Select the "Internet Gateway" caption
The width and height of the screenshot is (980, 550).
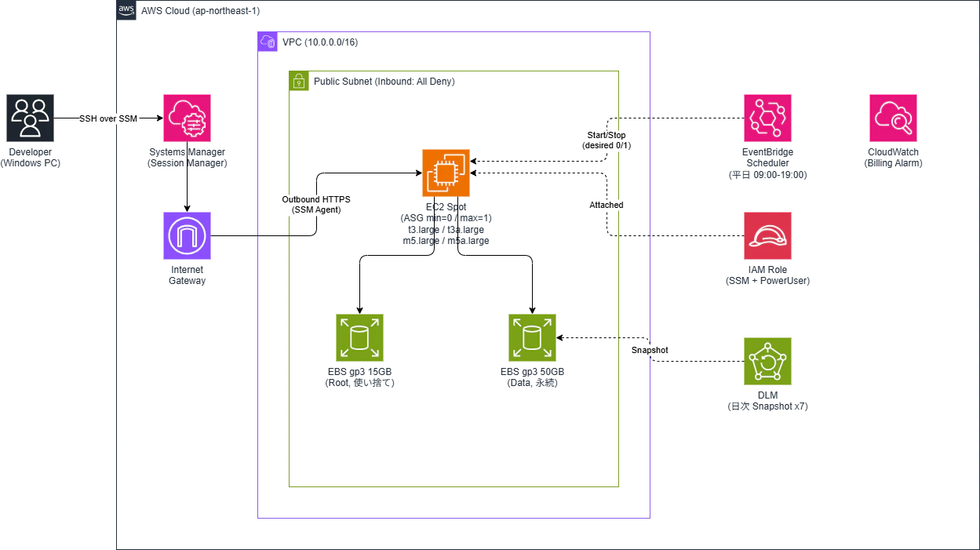click(187, 275)
